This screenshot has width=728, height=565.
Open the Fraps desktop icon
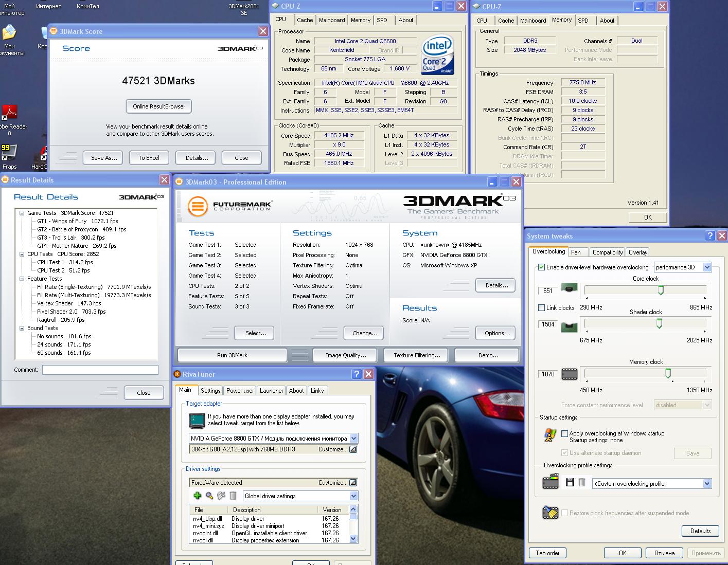click(x=9, y=157)
